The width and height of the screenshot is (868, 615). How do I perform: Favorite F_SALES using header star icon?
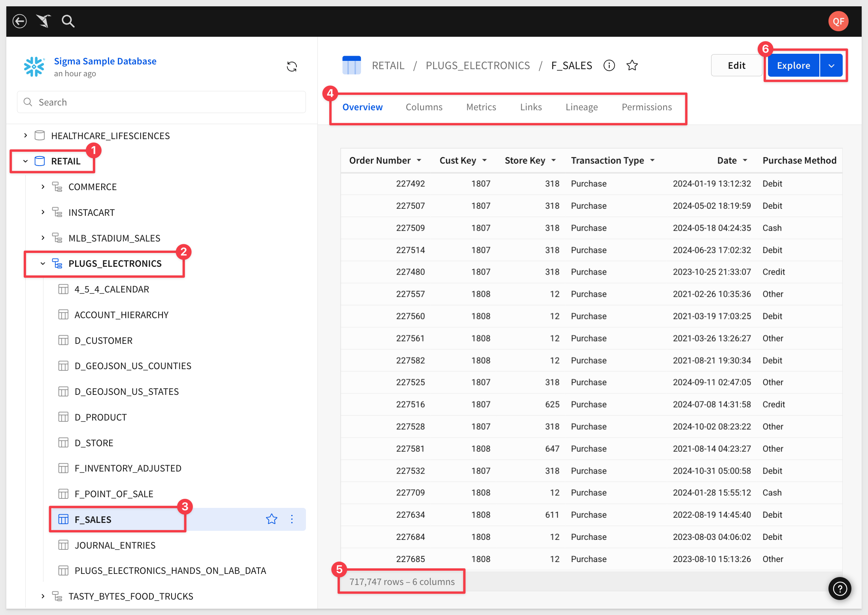(632, 66)
